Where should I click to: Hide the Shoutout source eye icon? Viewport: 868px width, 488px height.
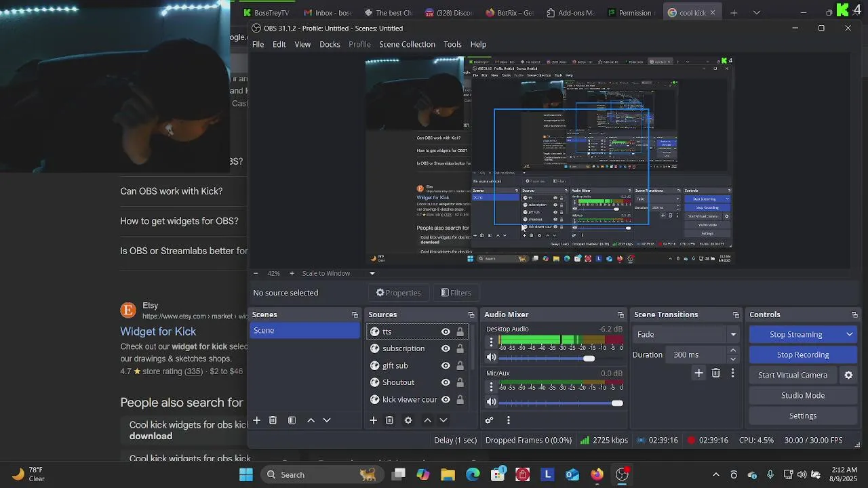446,382
